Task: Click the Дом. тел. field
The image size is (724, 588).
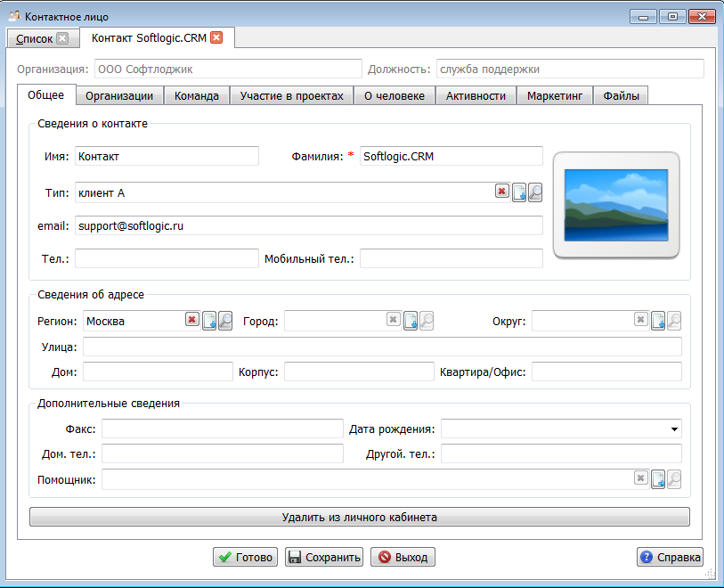Action: (x=223, y=454)
